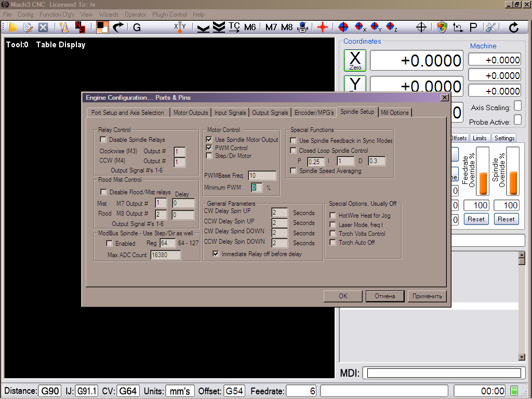Toggle Disable Flood/Mist relays
The height and width of the screenshot is (399, 532).
coord(104,192)
